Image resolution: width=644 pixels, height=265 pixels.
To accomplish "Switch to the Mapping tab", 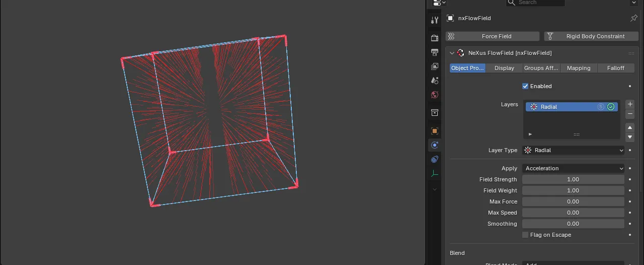I will point(579,68).
